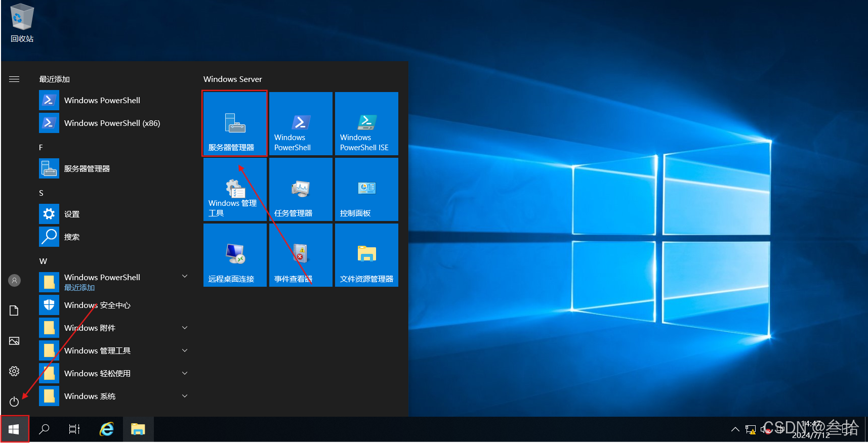The image size is (868, 443).
Task: Open 设置 in the app list
Action: [x=115, y=214]
